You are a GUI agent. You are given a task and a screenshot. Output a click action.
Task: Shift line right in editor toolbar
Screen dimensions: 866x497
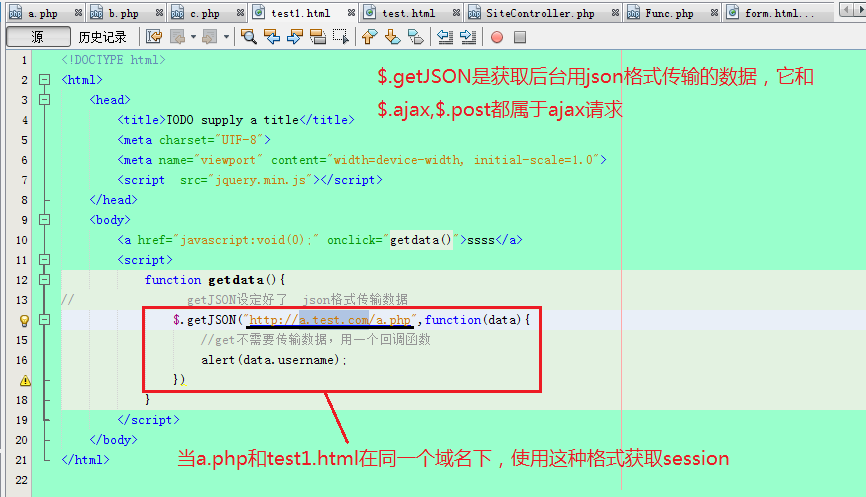coord(467,37)
